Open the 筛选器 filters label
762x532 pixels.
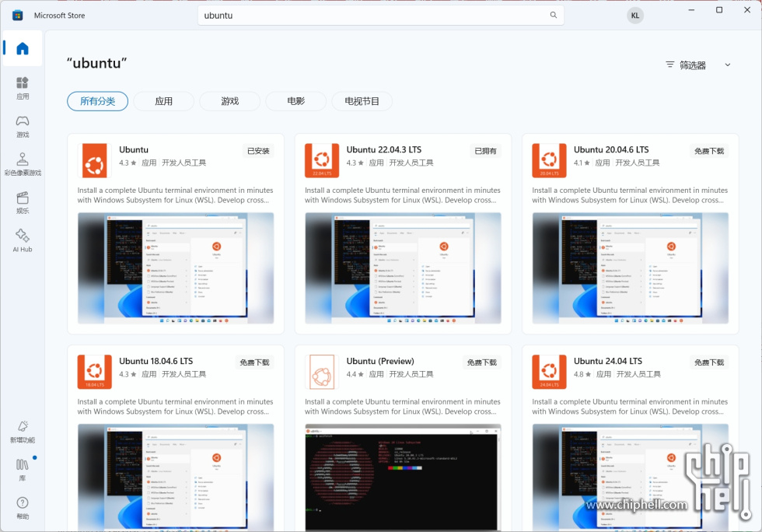(693, 65)
